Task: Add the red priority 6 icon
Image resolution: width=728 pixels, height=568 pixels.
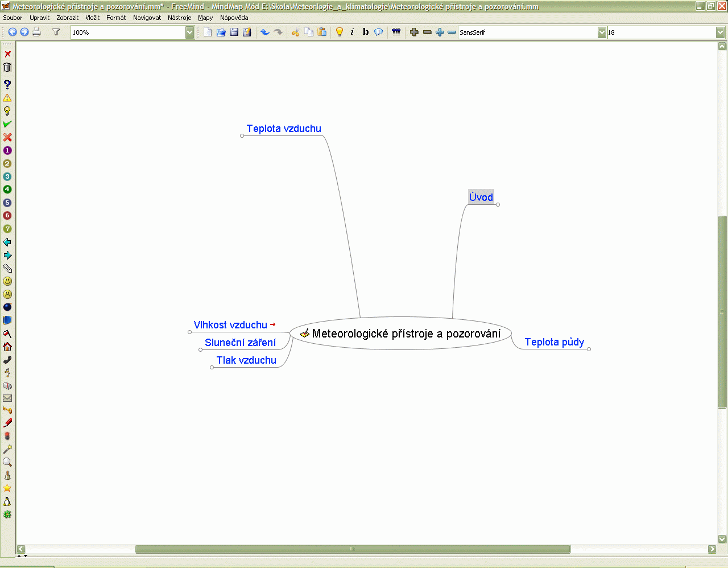Action: pyautogui.click(x=7, y=216)
